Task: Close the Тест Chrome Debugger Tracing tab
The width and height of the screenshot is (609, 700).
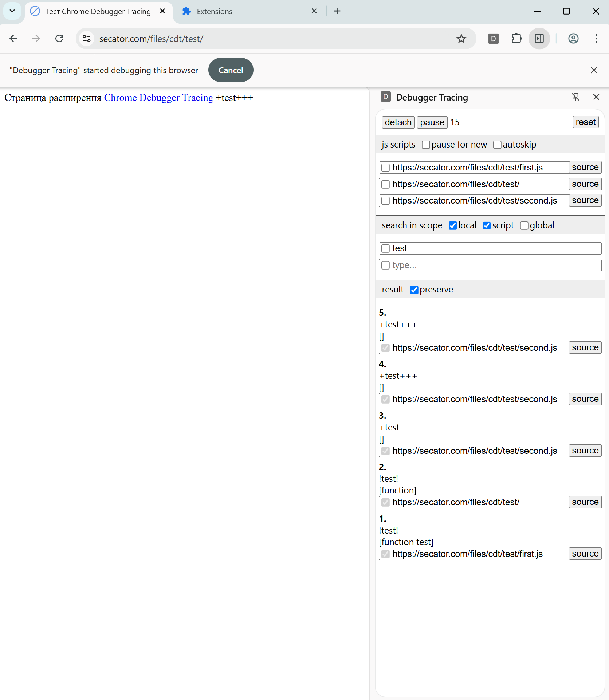Action: tap(162, 11)
